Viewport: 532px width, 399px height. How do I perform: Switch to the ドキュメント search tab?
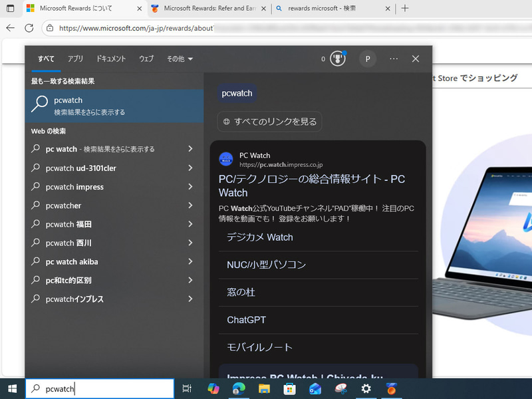pyautogui.click(x=111, y=59)
